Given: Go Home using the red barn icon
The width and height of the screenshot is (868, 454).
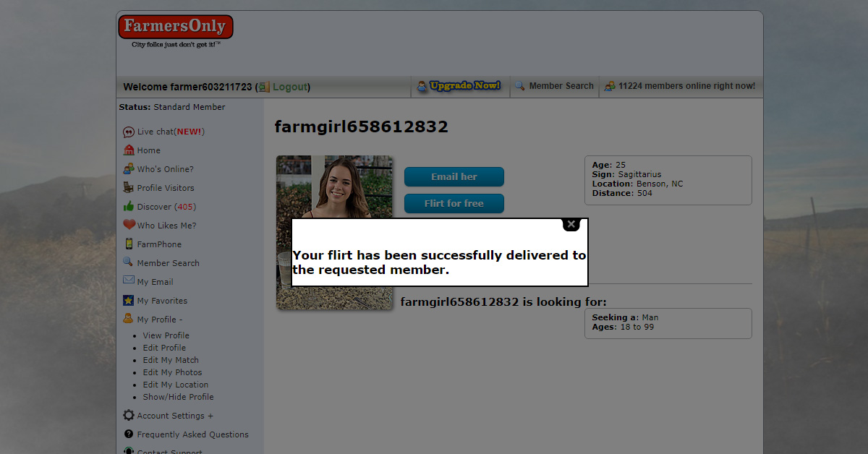Looking at the screenshot, I should tap(129, 150).
